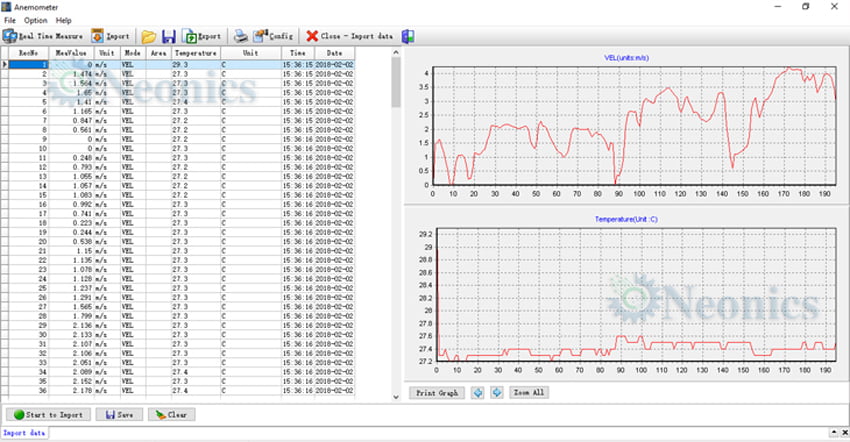Select MeaValue cell 0.992
This screenshot has height=442, width=850.
click(72, 204)
